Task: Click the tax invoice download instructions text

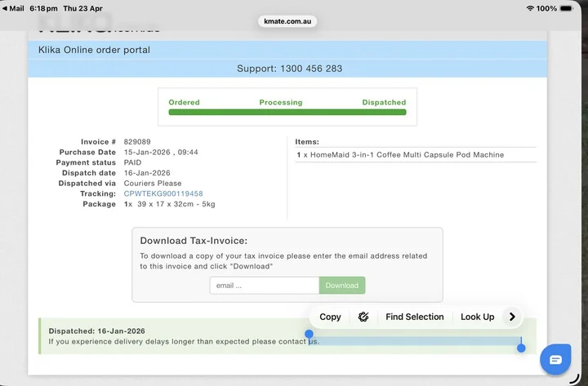Action: click(283, 261)
